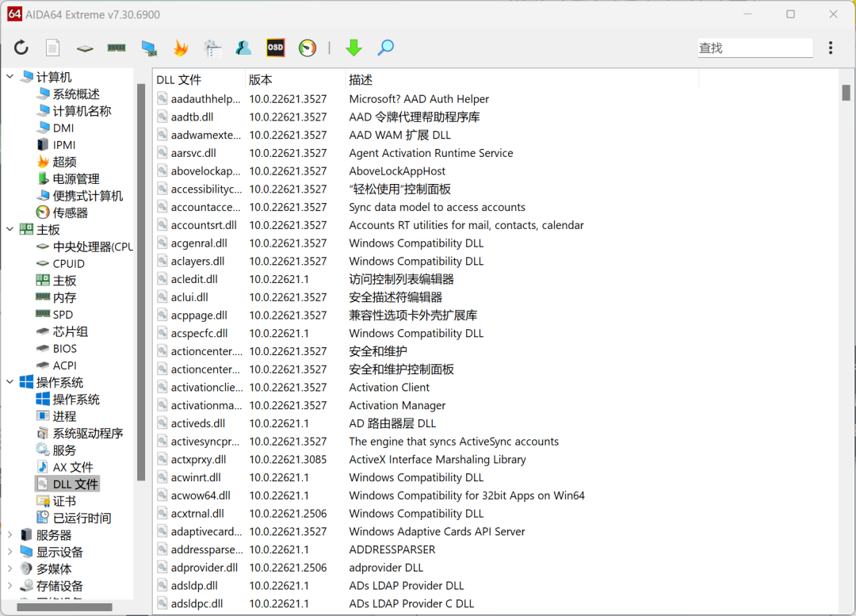Select the aarsvc.dll row
This screenshot has width=856, height=616.
coord(495,153)
